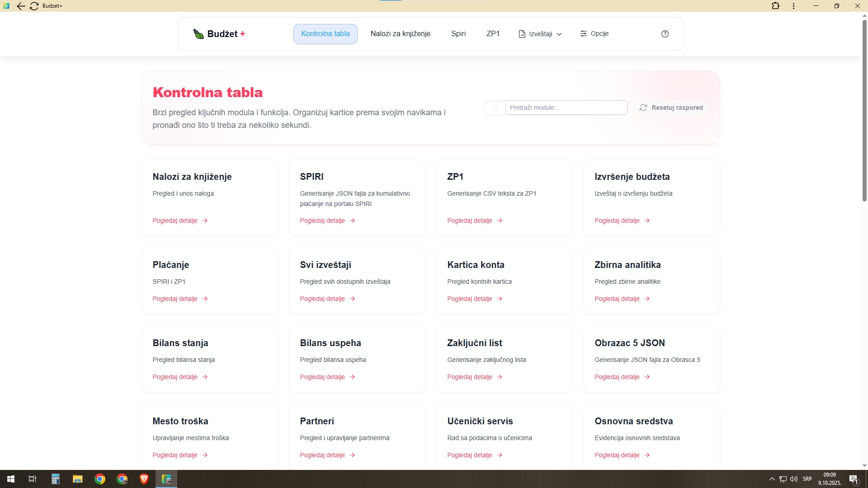Click the browser back arrow icon

pyautogui.click(x=21, y=6)
